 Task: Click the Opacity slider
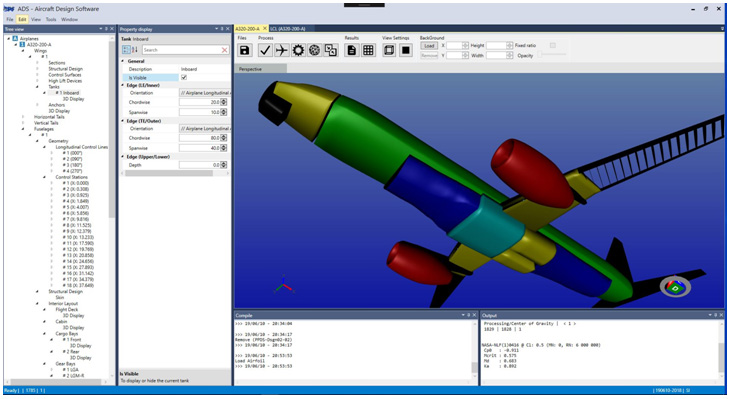pos(553,55)
